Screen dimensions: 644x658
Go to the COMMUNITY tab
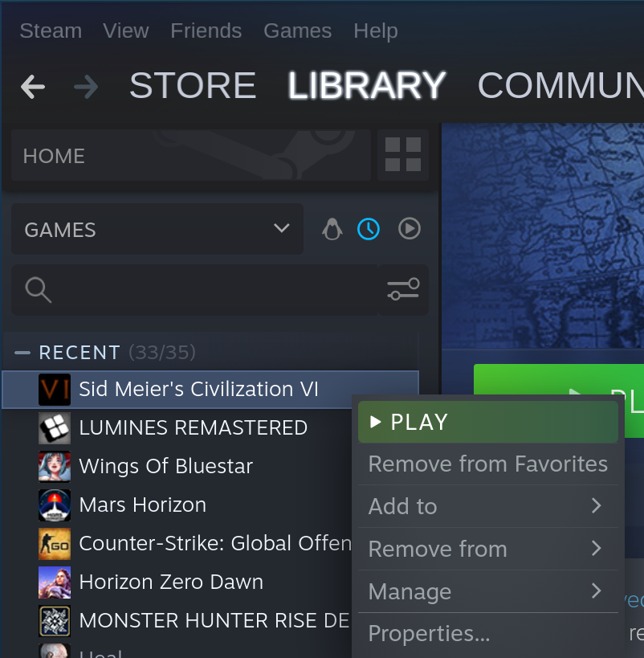coord(560,85)
